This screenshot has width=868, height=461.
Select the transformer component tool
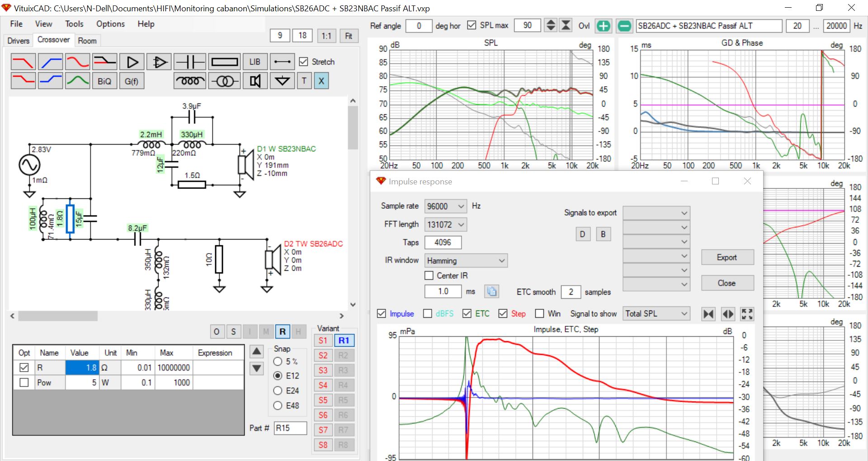[225, 81]
